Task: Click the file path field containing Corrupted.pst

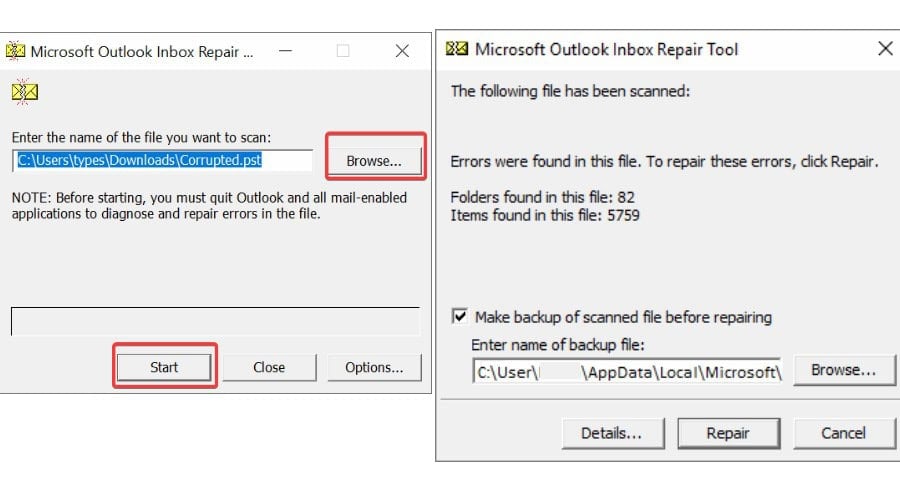Action: pyautogui.click(x=162, y=160)
